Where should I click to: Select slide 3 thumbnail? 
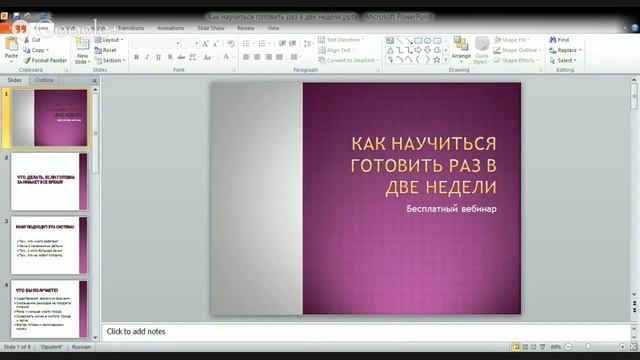pyautogui.click(x=49, y=245)
